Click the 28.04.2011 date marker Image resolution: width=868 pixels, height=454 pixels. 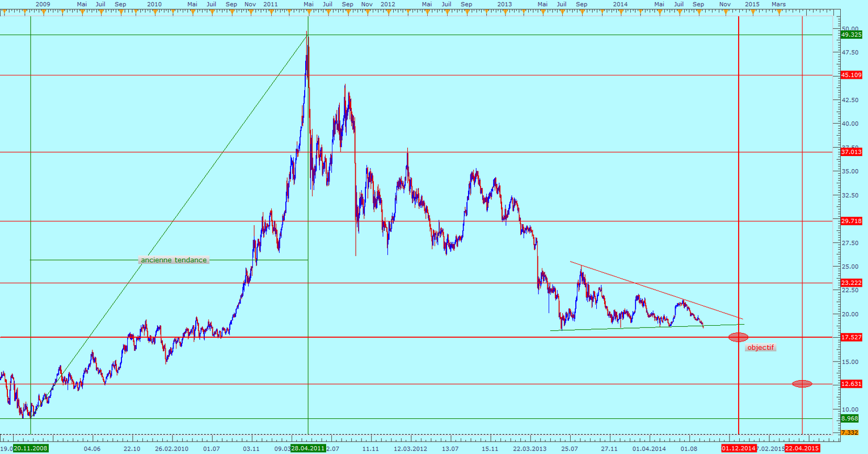click(x=308, y=448)
